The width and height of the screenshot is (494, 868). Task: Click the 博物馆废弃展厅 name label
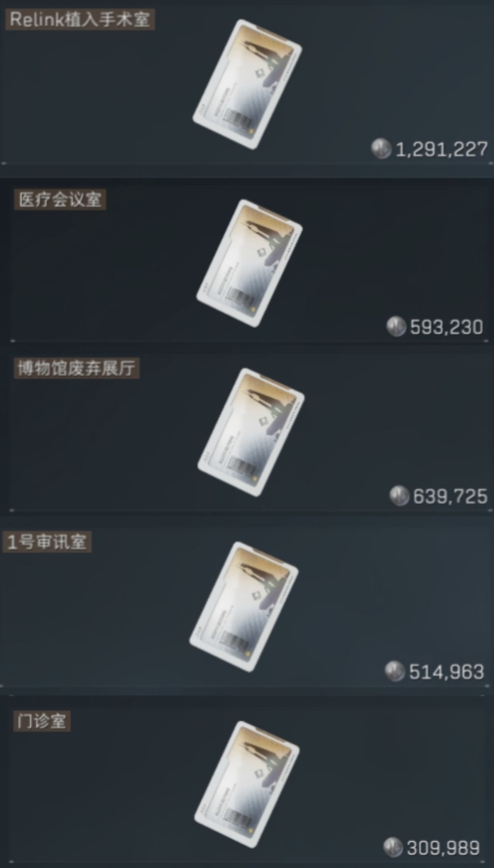(77, 368)
